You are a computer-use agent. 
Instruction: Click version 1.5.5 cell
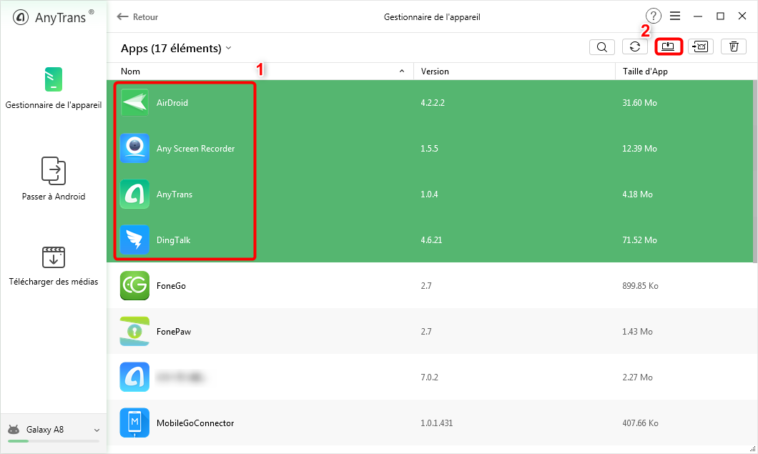(x=429, y=148)
